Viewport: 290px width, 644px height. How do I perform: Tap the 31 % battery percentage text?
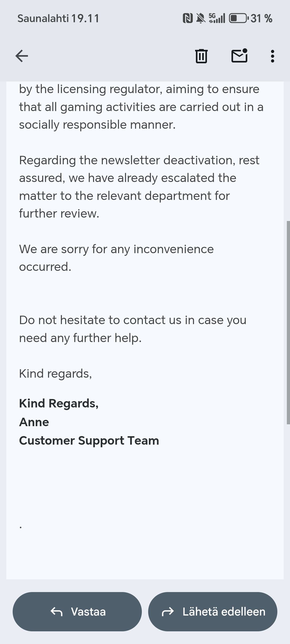[261, 18]
